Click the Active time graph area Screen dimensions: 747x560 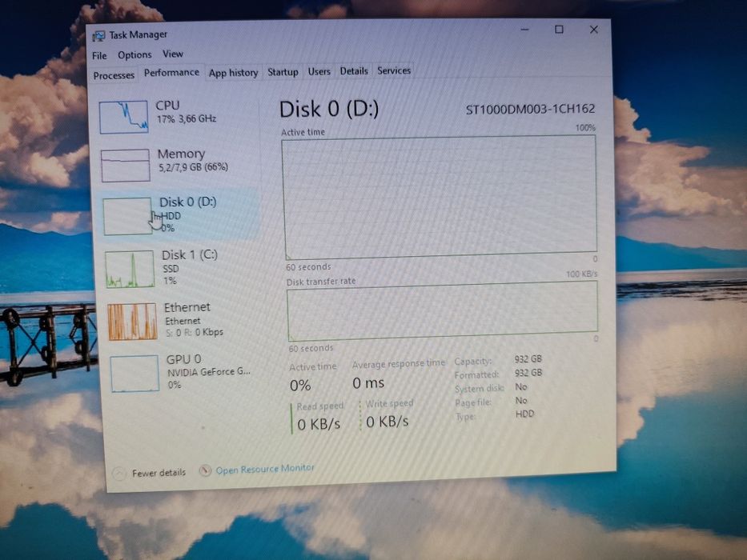click(440, 197)
